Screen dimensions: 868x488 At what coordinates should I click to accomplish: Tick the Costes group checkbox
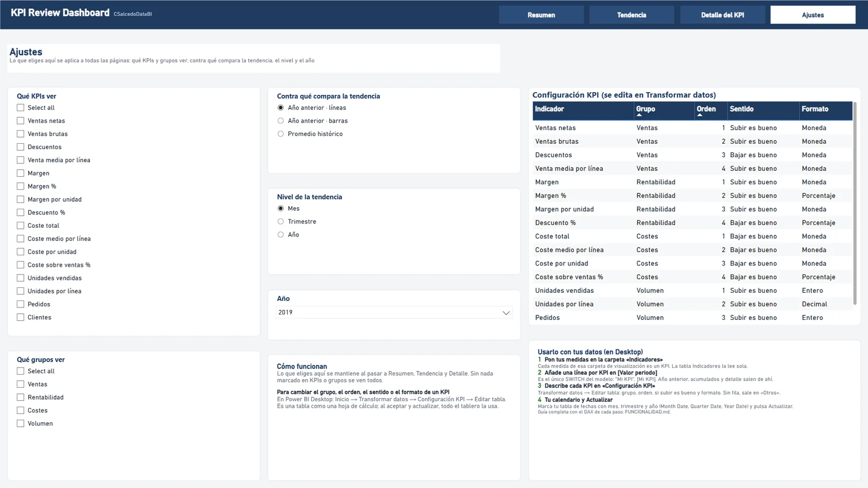pyautogui.click(x=21, y=410)
